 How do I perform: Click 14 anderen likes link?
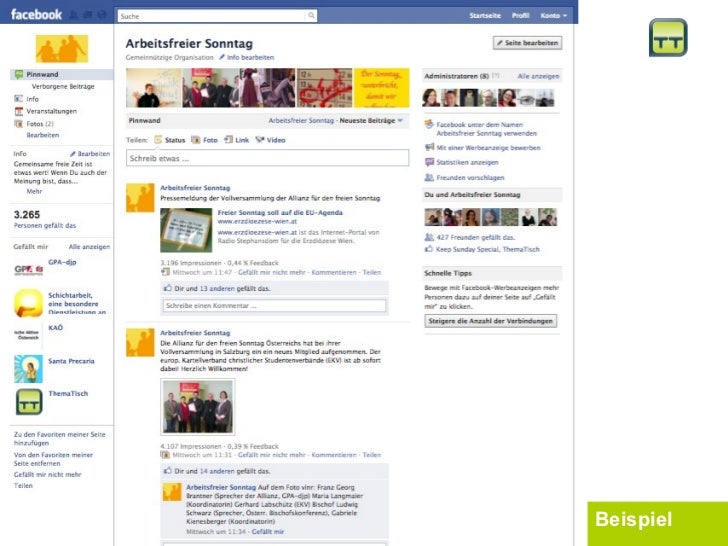pos(217,471)
